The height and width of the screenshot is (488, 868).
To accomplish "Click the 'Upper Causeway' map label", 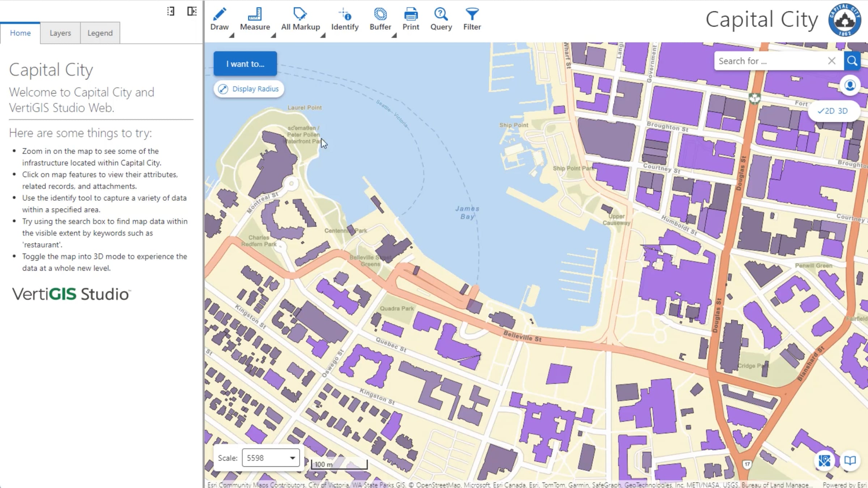I will tap(616, 219).
